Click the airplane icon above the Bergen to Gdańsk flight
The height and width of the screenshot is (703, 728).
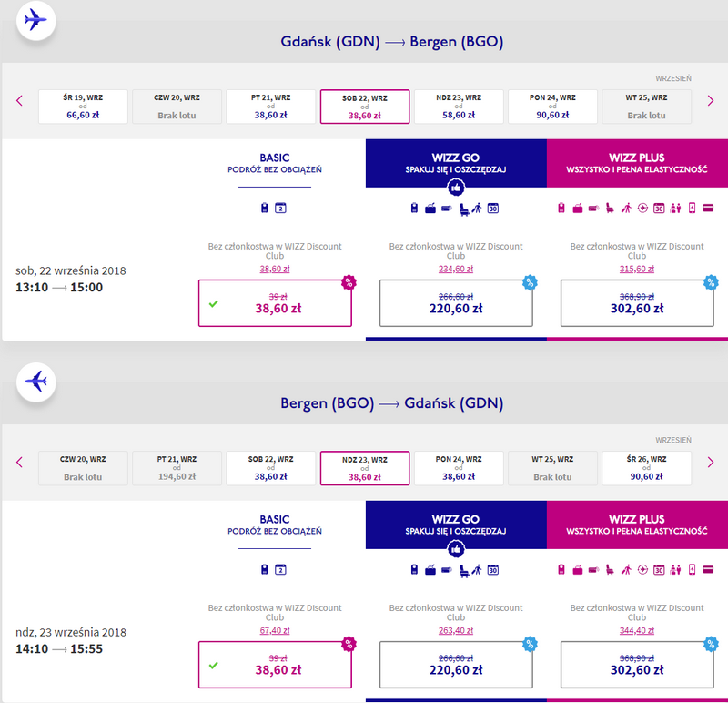coord(35,381)
